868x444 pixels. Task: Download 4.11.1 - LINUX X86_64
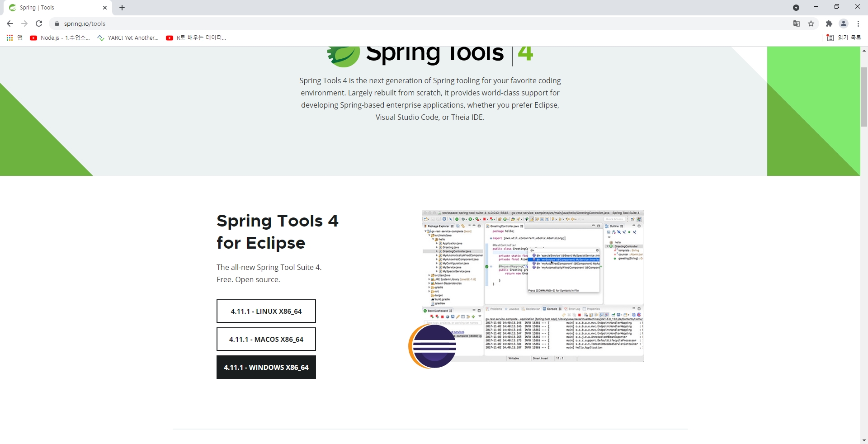point(266,311)
